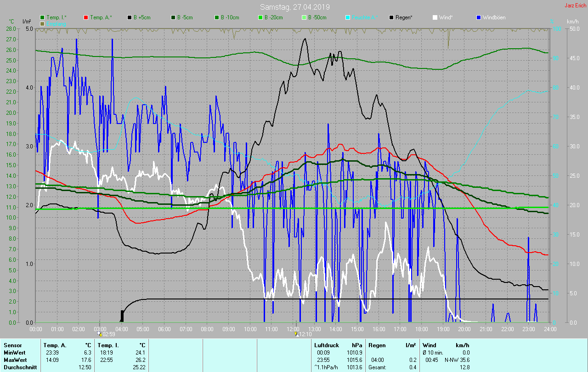Toggle the B -10cm series label
This screenshot has width=588, height=372.
click(x=230, y=17)
